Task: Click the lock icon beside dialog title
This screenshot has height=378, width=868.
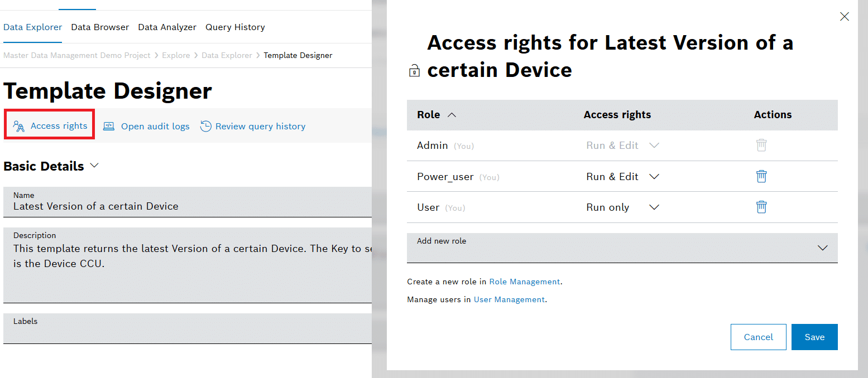Action: coord(414,71)
